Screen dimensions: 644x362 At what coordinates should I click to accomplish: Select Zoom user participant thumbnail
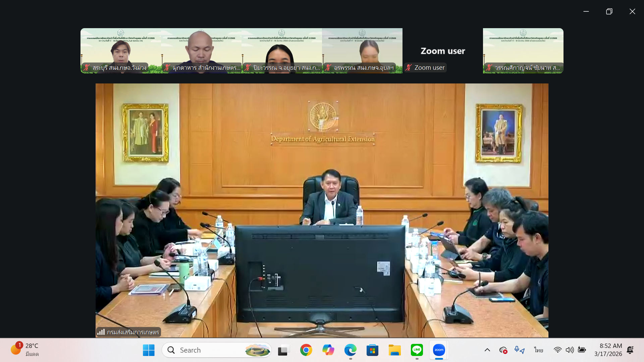(x=443, y=51)
